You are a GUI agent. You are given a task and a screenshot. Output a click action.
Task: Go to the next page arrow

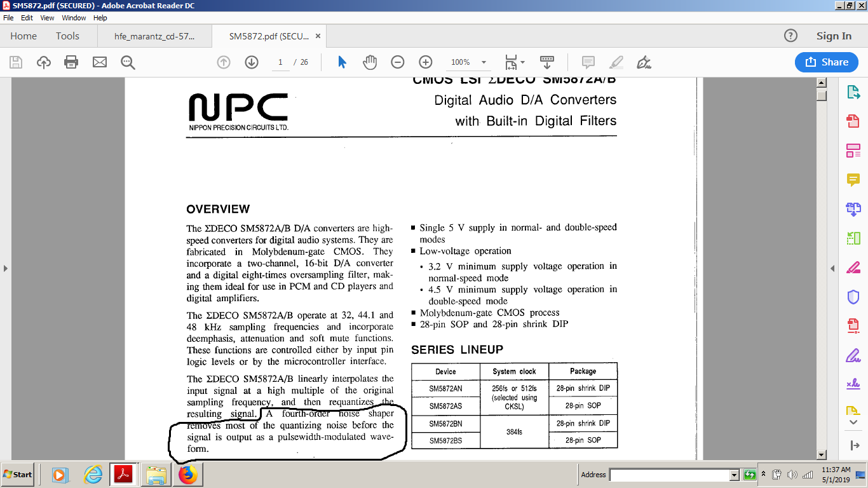pyautogui.click(x=252, y=62)
